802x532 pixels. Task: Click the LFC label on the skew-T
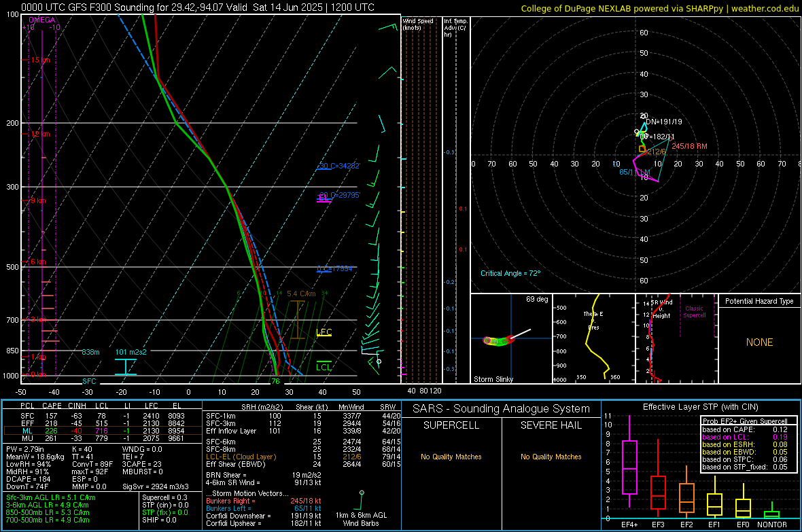point(324,332)
